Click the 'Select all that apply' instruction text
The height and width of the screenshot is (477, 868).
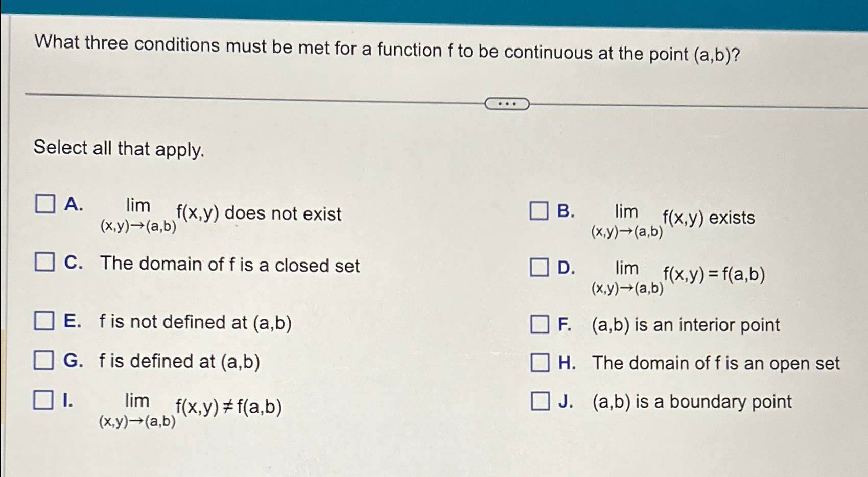pyautogui.click(x=118, y=149)
